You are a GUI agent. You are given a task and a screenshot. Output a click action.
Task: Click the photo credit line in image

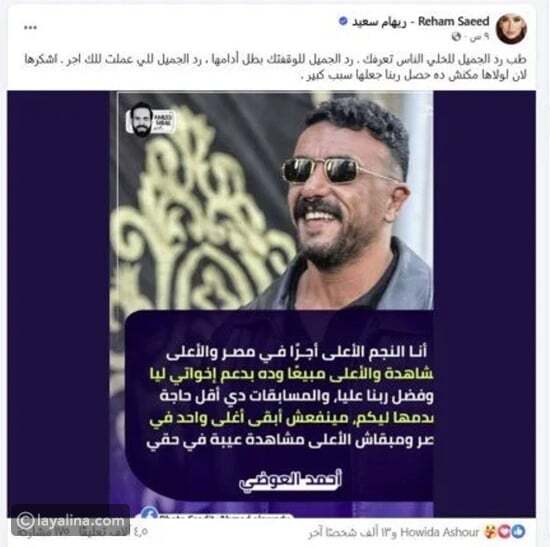[224, 516]
